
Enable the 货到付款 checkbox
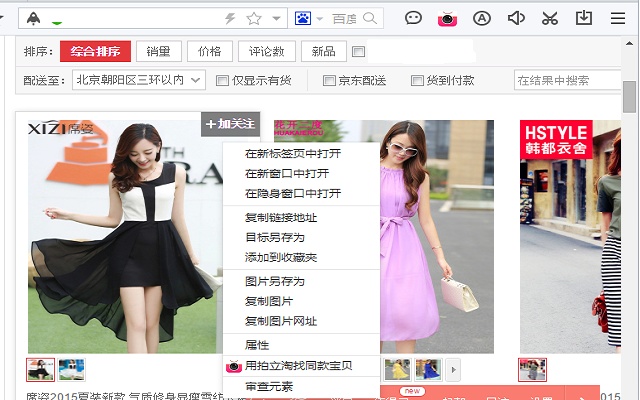click(x=417, y=80)
